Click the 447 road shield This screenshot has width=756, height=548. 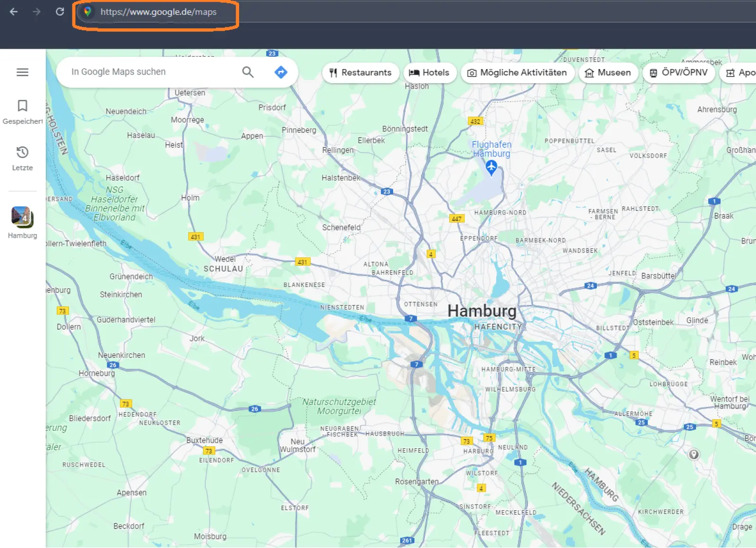pyautogui.click(x=456, y=218)
